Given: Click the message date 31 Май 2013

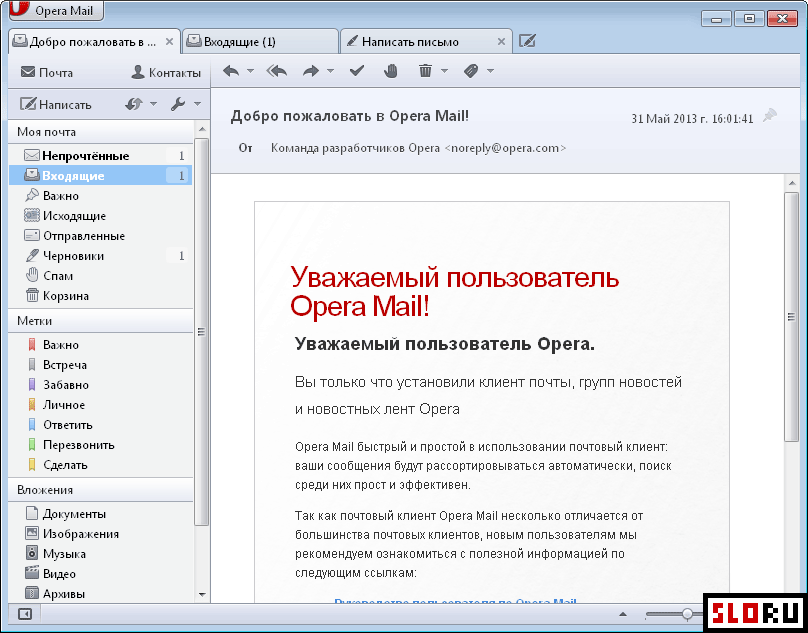Looking at the screenshot, I should (692, 119).
